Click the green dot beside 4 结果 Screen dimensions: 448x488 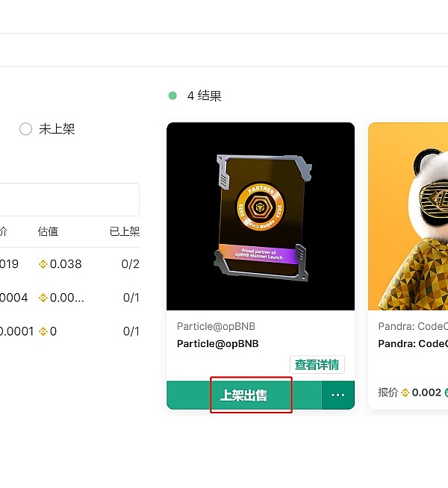(x=172, y=96)
